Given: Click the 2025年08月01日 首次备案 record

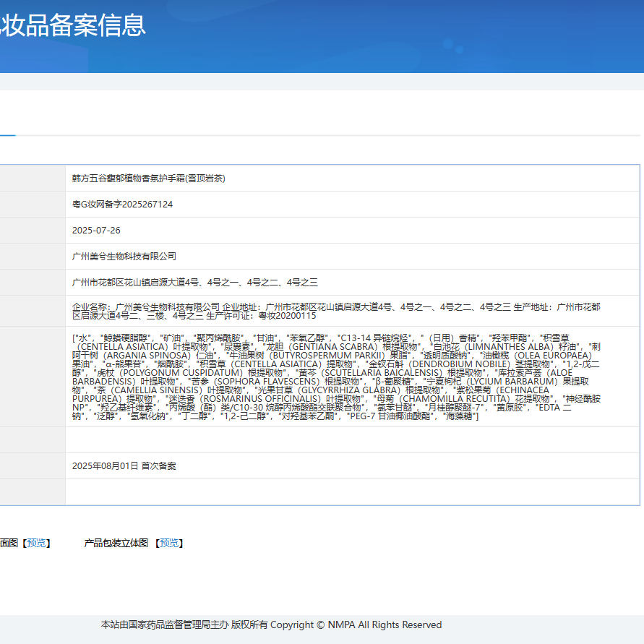Looking at the screenshot, I should coord(124,466).
